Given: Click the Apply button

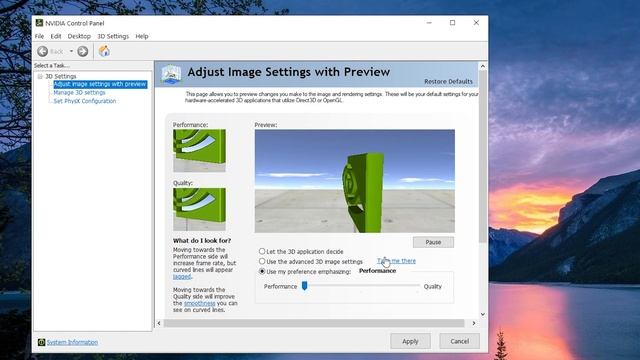Looking at the screenshot, I should point(410,341).
